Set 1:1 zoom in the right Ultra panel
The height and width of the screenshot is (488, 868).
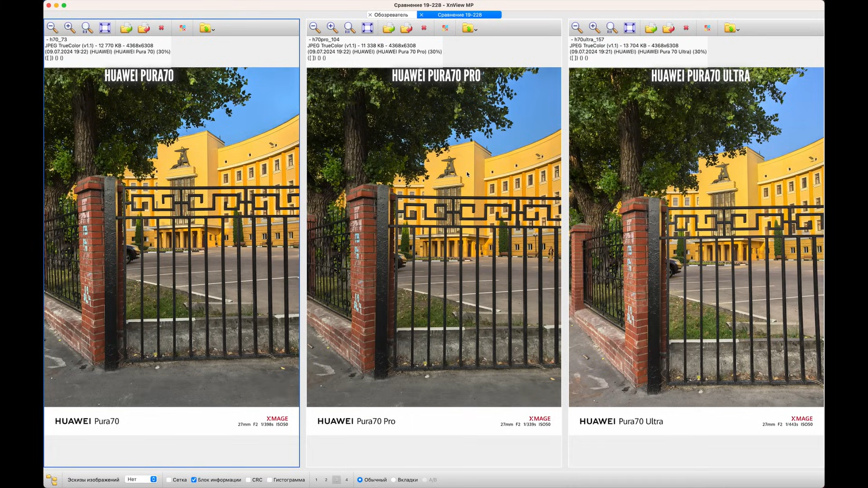pyautogui.click(x=612, y=28)
